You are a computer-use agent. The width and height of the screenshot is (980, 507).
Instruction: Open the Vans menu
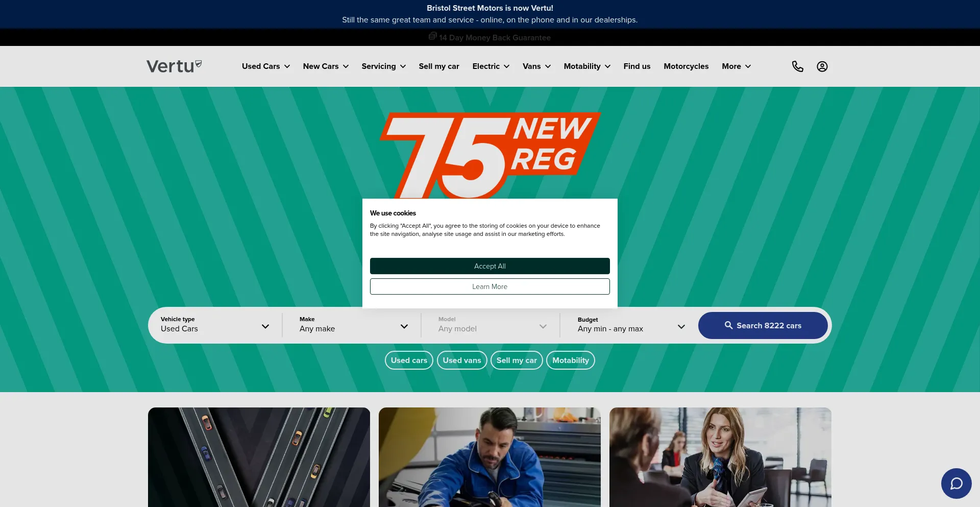click(x=537, y=66)
